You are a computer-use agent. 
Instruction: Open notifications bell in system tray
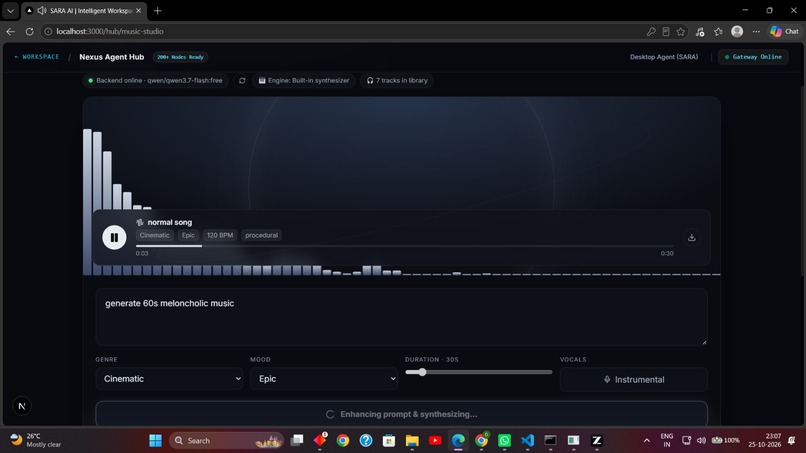792,441
